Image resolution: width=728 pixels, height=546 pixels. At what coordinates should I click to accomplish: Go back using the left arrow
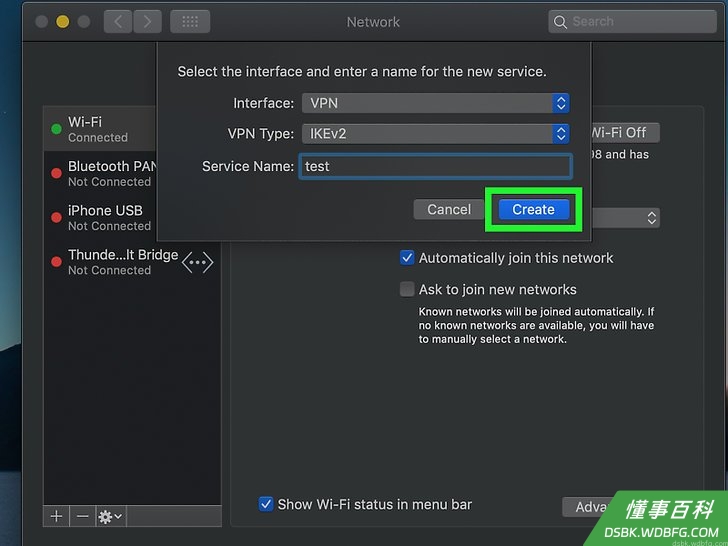(x=118, y=22)
